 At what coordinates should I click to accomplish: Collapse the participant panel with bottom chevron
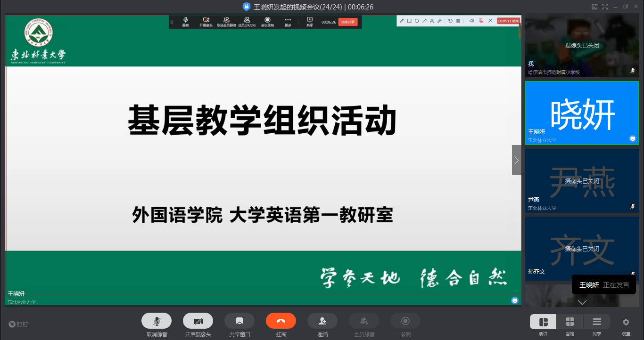(x=581, y=303)
